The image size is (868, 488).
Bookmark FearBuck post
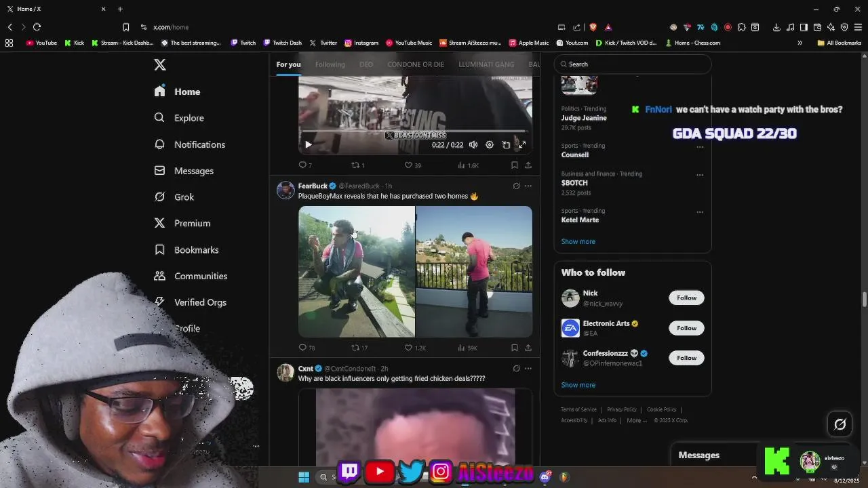coord(515,348)
